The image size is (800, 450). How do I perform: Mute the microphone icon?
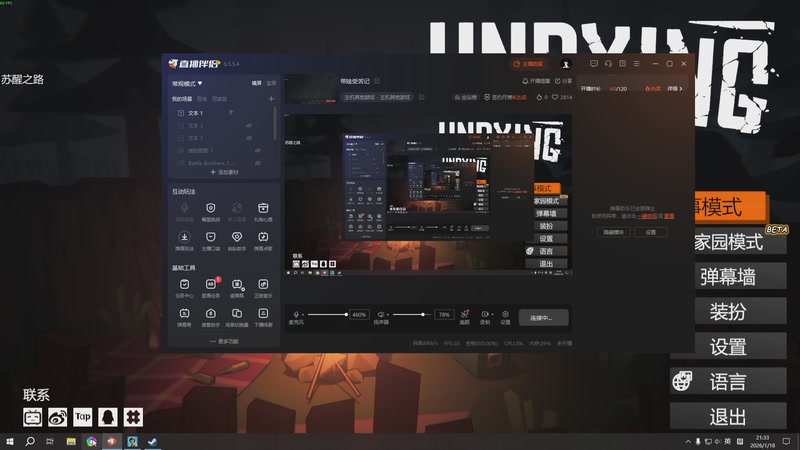(296, 314)
